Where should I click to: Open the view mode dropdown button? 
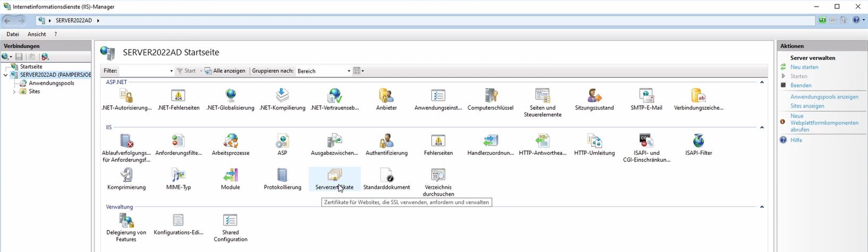pos(359,71)
